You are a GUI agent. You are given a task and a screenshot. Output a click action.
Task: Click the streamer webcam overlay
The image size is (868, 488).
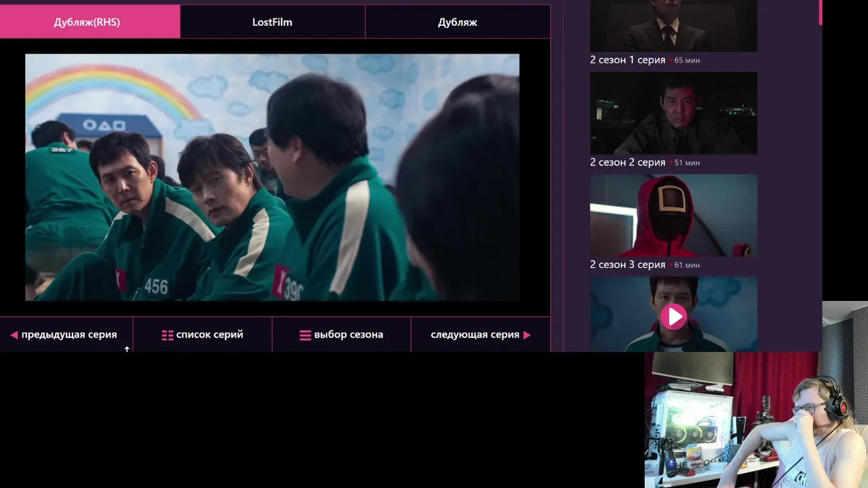pos(756,420)
